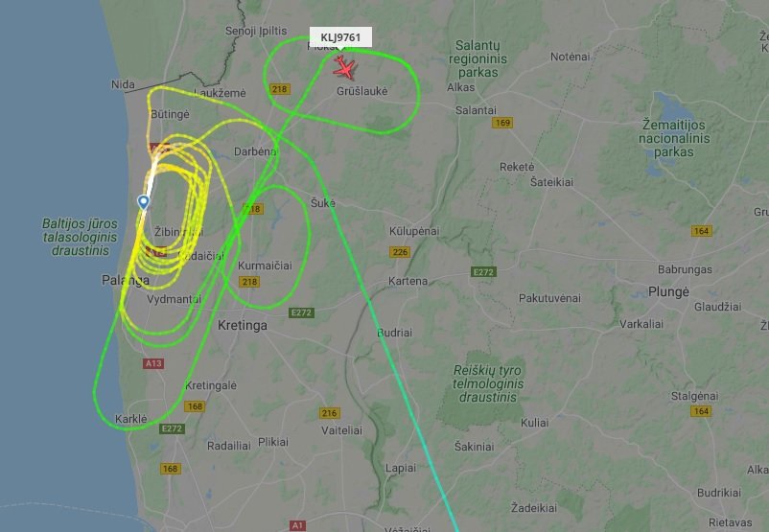The height and width of the screenshot is (532, 769).
Task: Click the Kretinga town label
Action: [x=243, y=325]
